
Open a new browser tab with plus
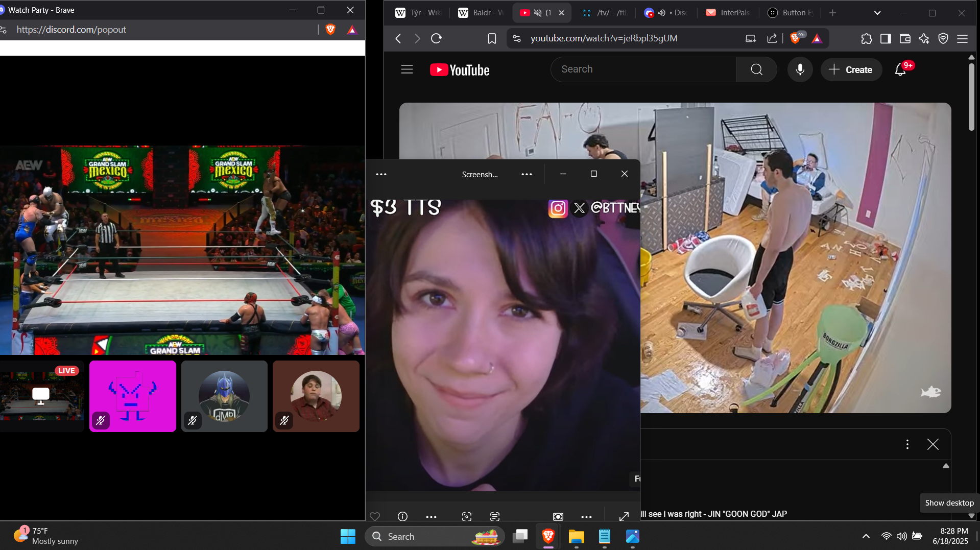[x=832, y=13]
